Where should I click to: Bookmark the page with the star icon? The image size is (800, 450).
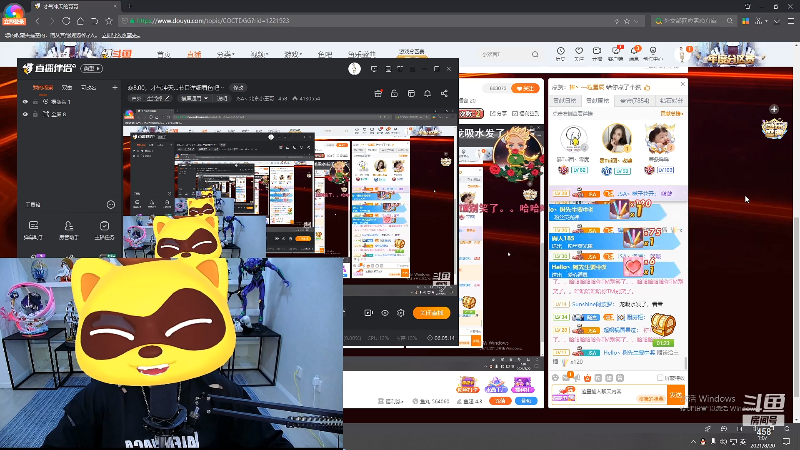tap(109, 21)
